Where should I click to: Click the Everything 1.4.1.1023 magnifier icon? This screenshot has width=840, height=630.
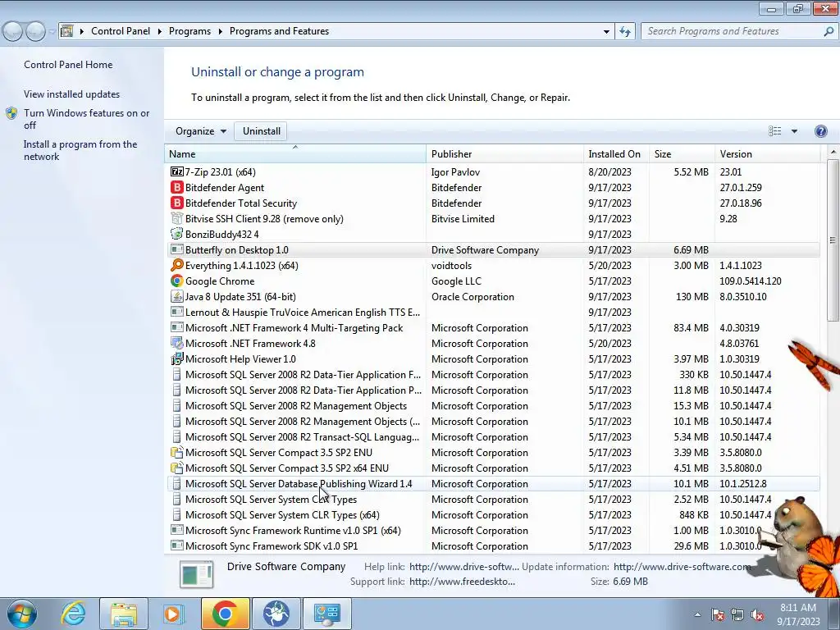point(177,265)
